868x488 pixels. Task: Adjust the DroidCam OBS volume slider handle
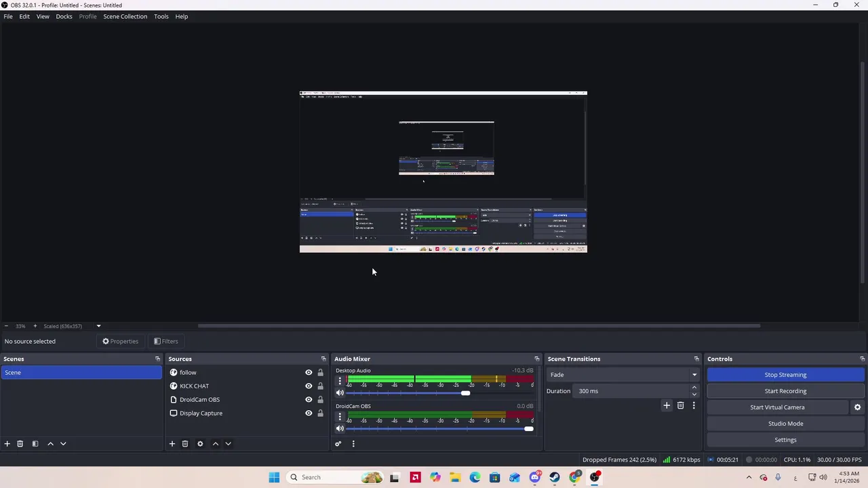click(x=528, y=428)
